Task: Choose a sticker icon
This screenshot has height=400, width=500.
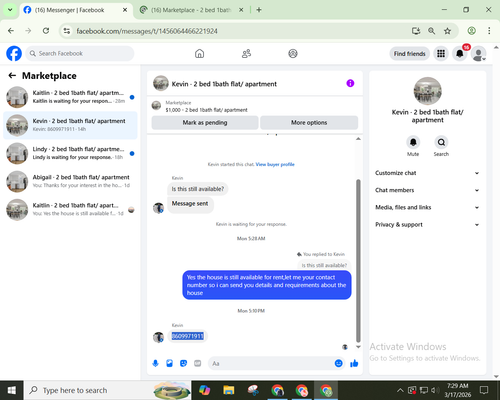Action: (x=183, y=363)
